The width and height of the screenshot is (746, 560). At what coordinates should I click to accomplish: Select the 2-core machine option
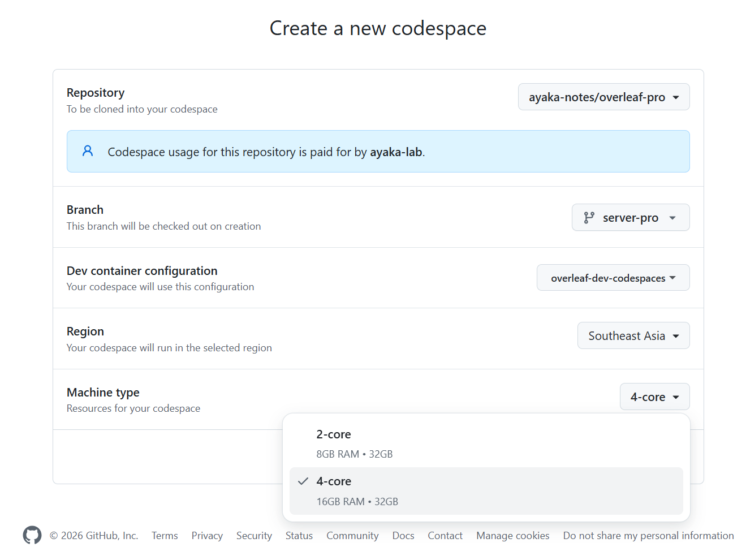486,443
